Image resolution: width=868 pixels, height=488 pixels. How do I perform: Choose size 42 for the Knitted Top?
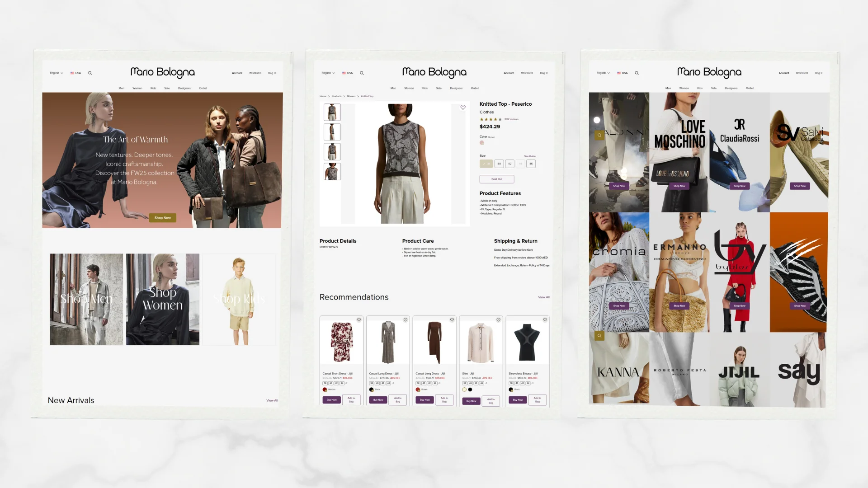pyautogui.click(x=510, y=164)
